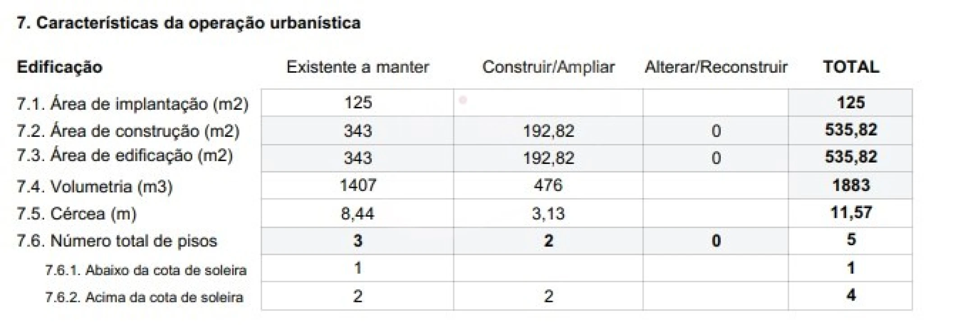Viewport: 980px width, 325px height.
Task: Click Construir/Ampliar value 476 for Volumetria
Action: point(548,186)
